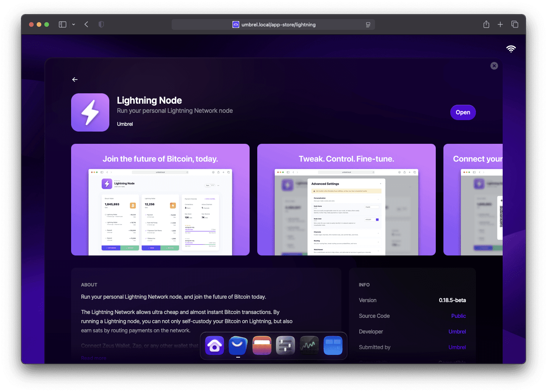Click the Umbrel link beside Submitted by
Image resolution: width=547 pixels, height=392 pixels.
point(457,347)
